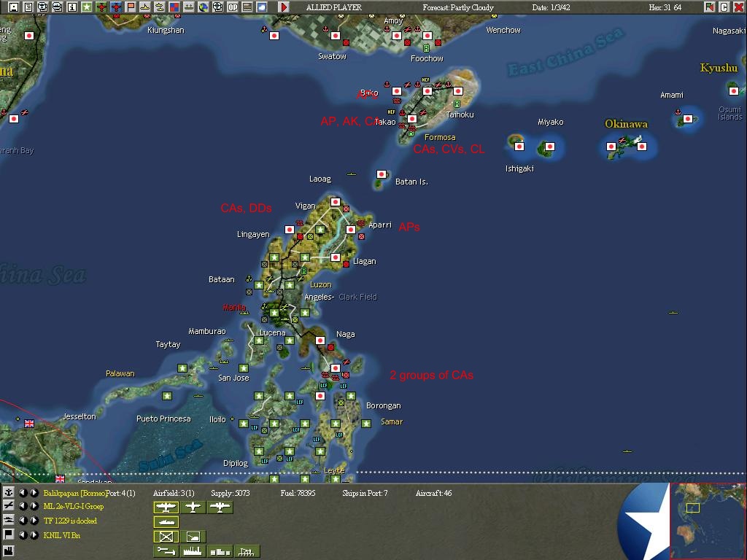This screenshot has width=747, height=560.
Task: Select the single-engine fighter air group button
Action: click(193, 507)
